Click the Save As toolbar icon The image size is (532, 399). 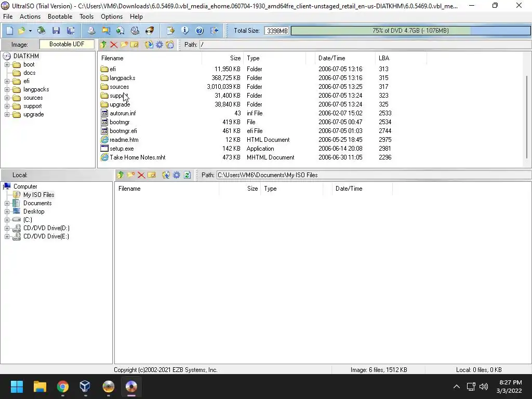71,31
